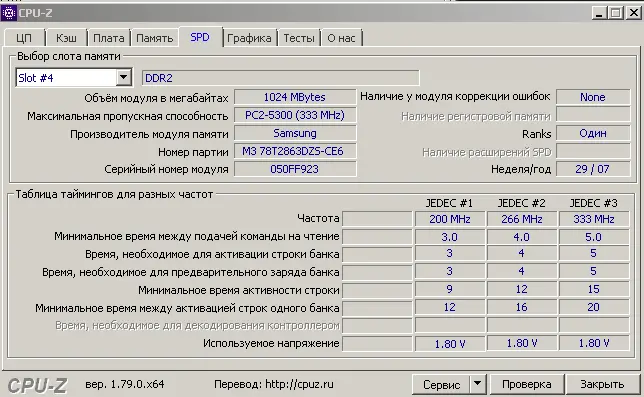
Task: Open the Кэш tab
Action: 66,38
